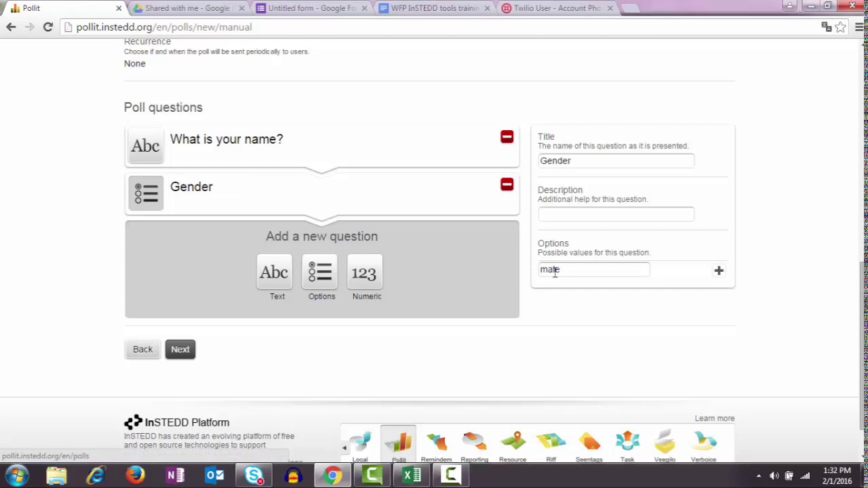
Task: Open the Reporting platform tool
Action: [474, 446]
